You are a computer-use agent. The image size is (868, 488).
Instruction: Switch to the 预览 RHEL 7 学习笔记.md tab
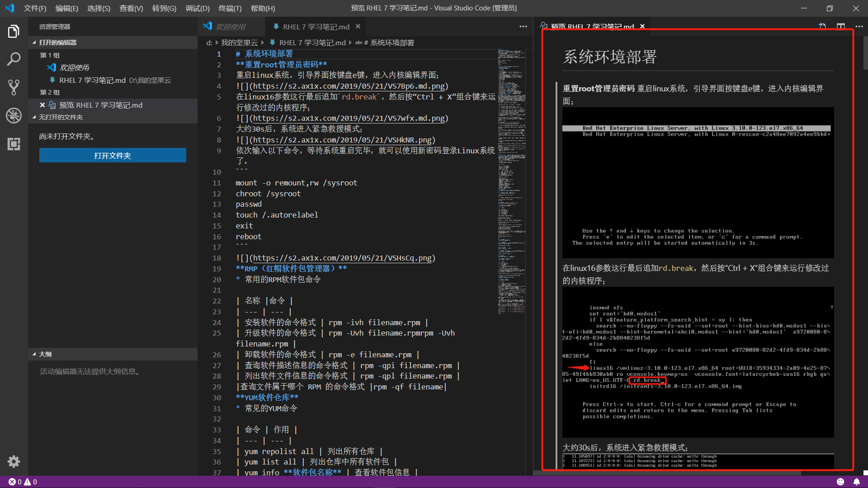[592, 27]
